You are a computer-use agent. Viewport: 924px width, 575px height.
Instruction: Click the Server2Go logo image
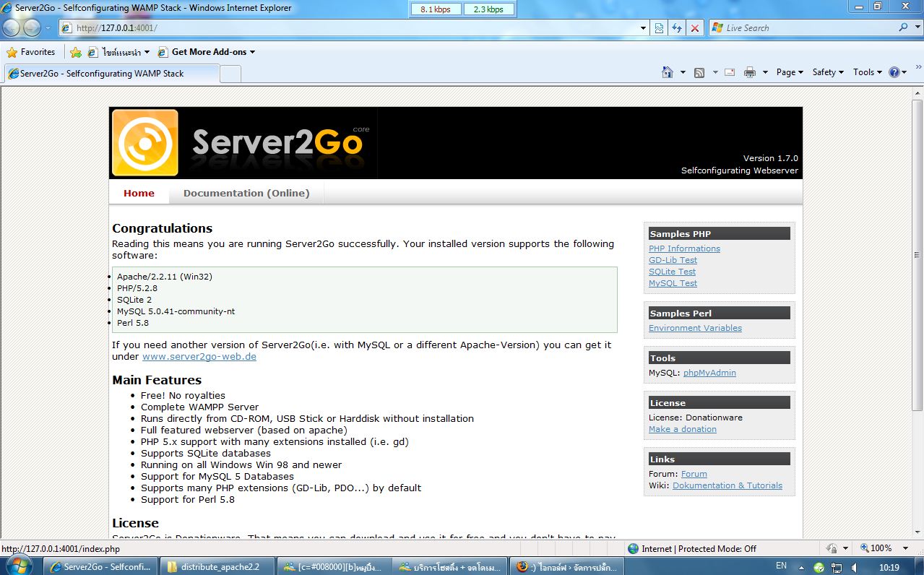[243, 143]
